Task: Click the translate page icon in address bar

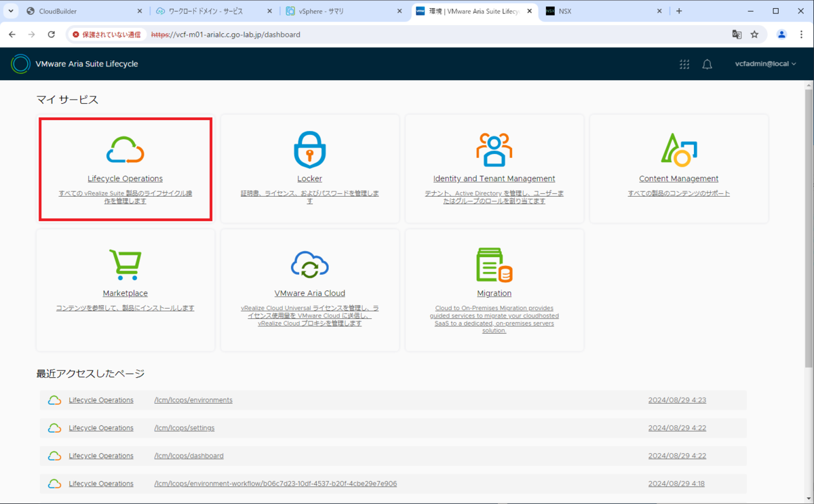Action: [x=737, y=34]
